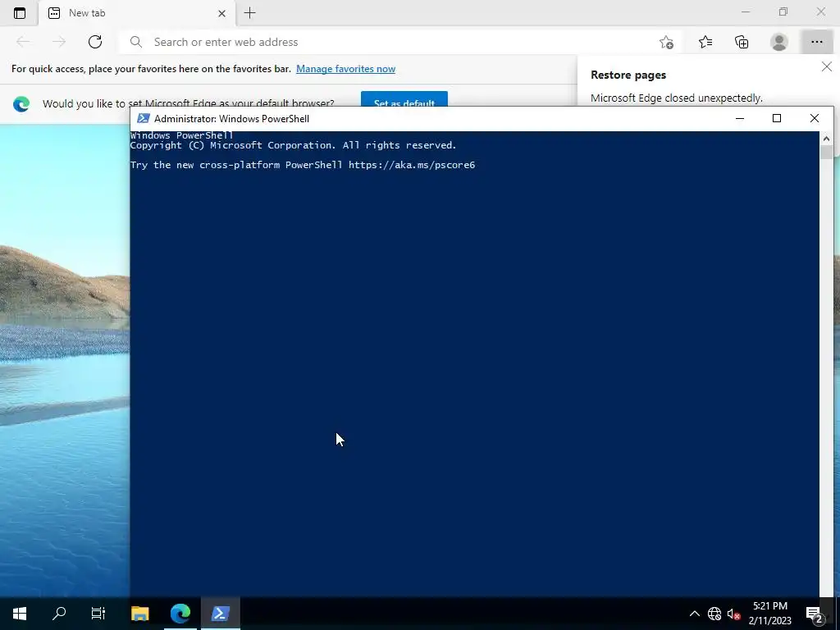Close the Edge browser window
Image resolution: width=840 pixels, height=630 pixels.
(x=820, y=11)
